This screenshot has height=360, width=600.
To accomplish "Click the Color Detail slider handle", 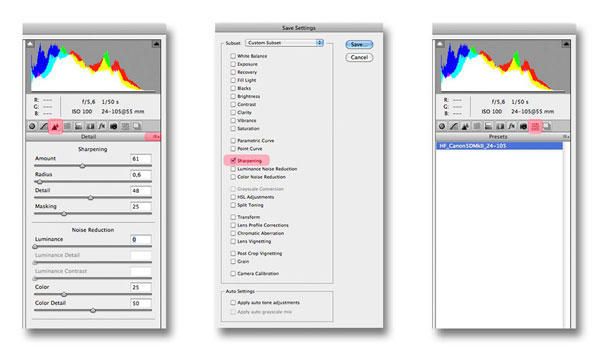I will (x=93, y=310).
